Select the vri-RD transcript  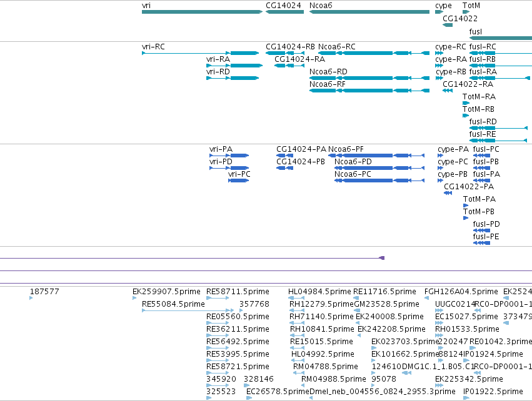click(233, 78)
